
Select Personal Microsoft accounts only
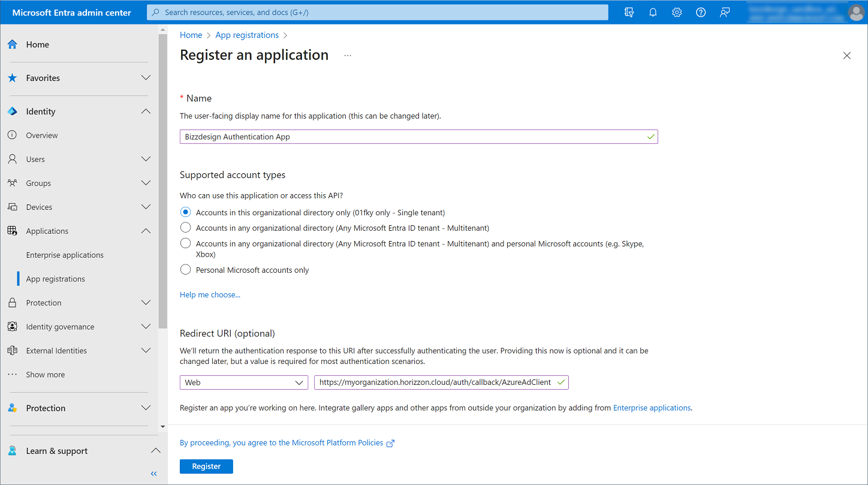tap(186, 270)
